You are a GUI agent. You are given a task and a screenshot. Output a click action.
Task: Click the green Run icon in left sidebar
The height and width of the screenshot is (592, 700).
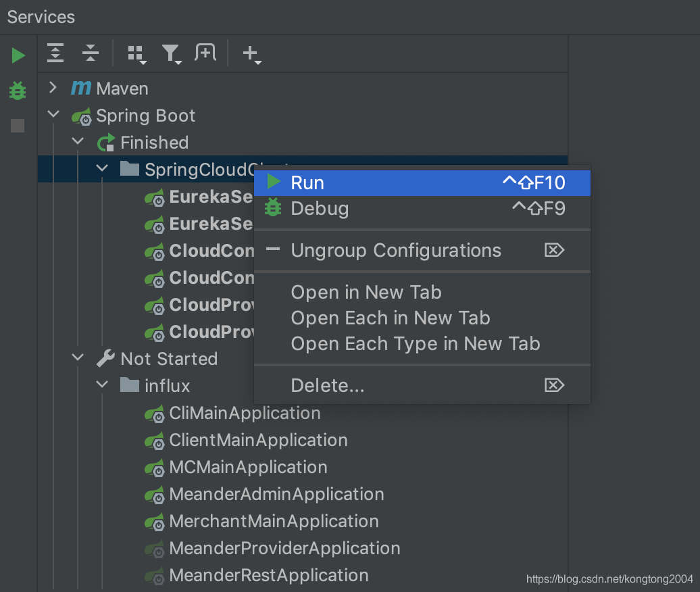(18, 55)
